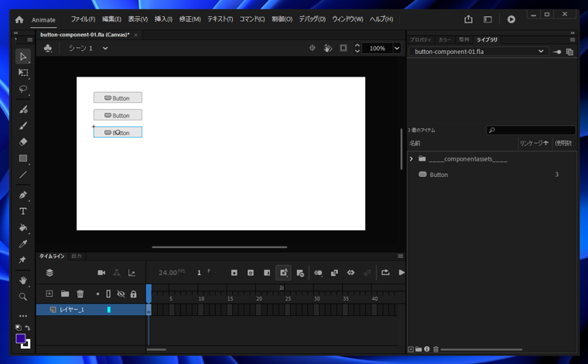Select the Zoom magnifier tool

(23, 297)
